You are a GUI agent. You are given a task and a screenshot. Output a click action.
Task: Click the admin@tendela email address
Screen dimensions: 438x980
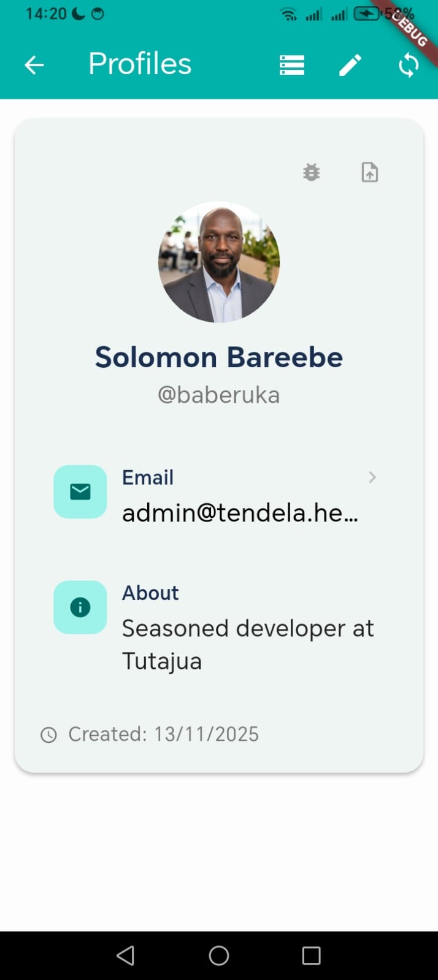click(x=240, y=513)
